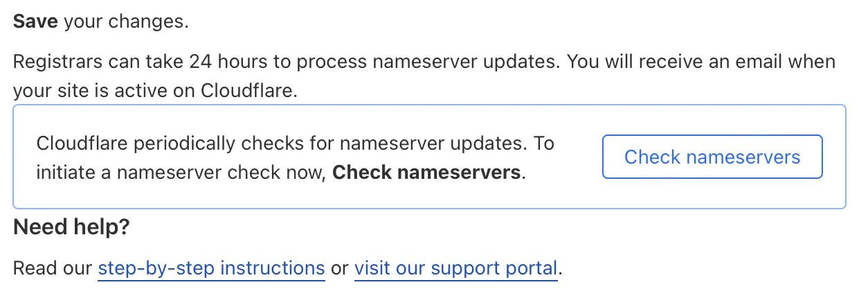Click the phrase 'Cloudflare periodically checks'

click(166, 143)
